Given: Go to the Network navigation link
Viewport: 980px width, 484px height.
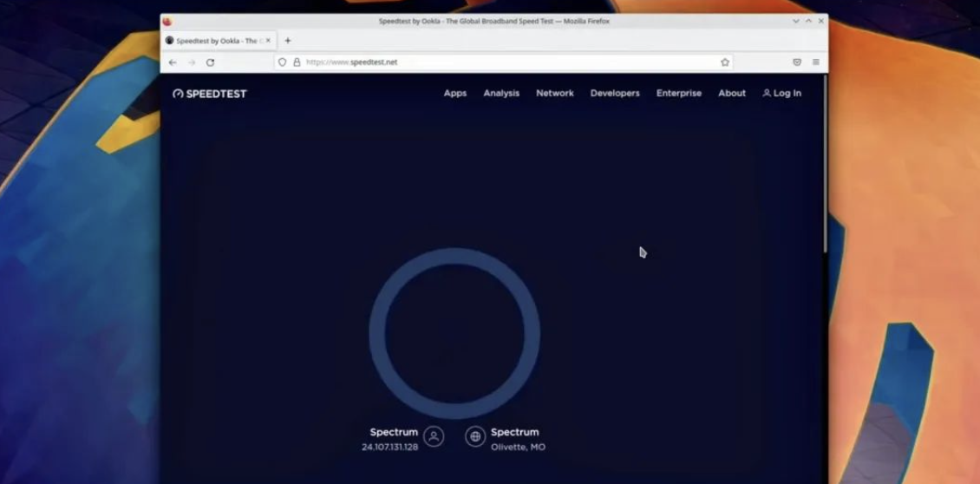Looking at the screenshot, I should tap(555, 93).
